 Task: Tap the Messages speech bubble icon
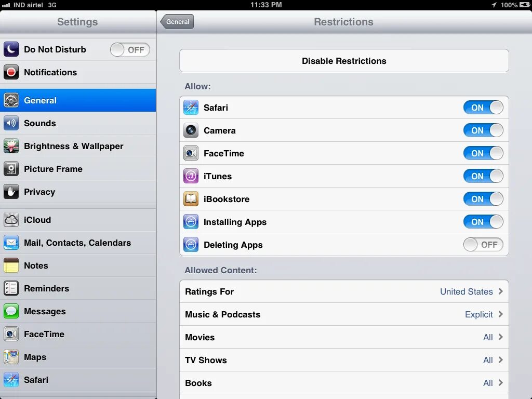tap(11, 312)
